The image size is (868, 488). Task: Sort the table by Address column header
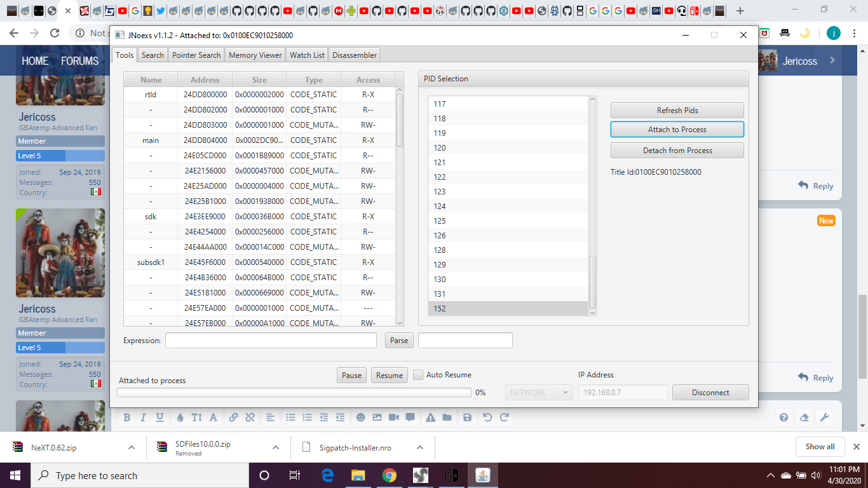pos(205,80)
